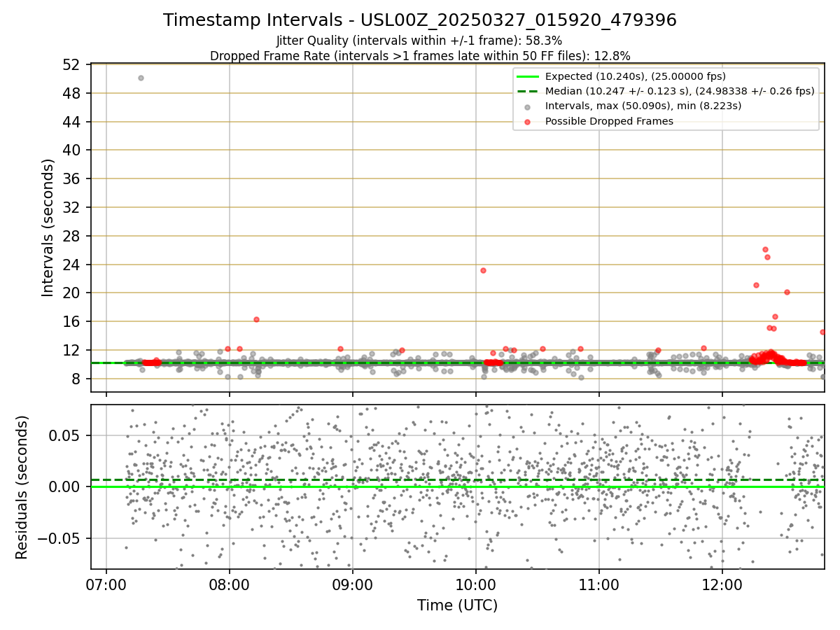840x630 pixels.
Task: Select the 'Jitter Quality' subtitle line showing 58.3%
Action: coord(420,41)
